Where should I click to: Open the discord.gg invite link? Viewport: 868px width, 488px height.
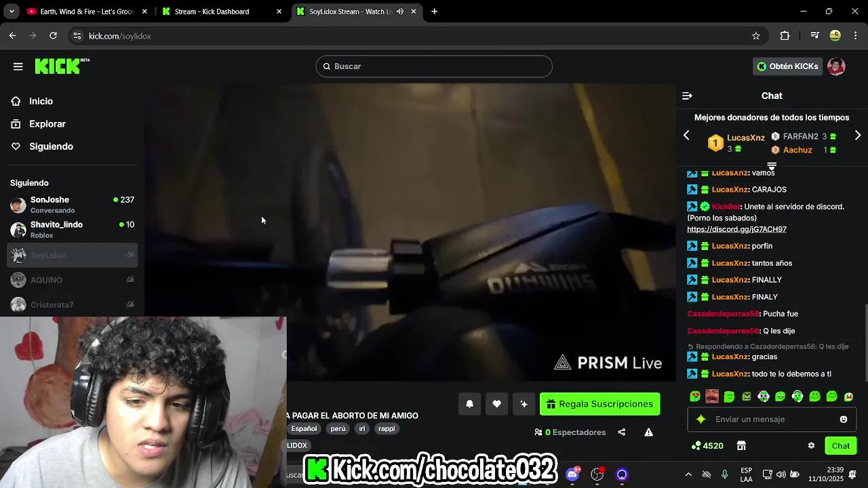(x=736, y=229)
